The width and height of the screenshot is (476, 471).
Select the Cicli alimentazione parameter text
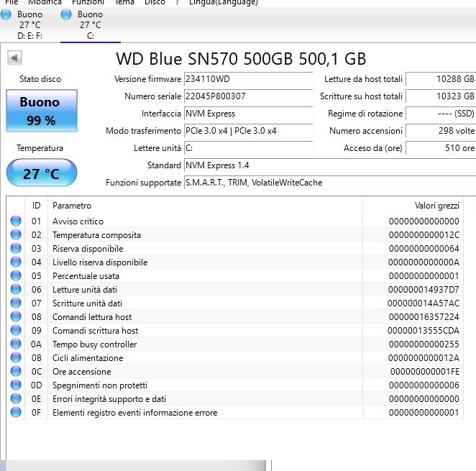pyautogui.click(x=88, y=358)
